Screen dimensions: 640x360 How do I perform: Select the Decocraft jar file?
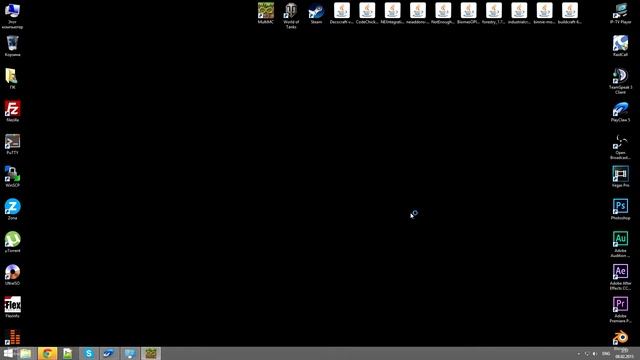pyautogui.click(x=342, y=13)
